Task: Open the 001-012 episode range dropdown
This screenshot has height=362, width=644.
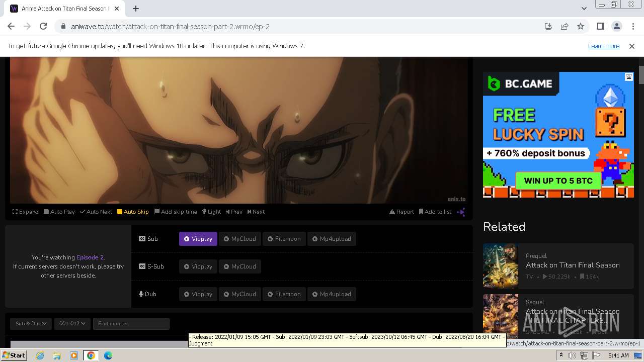Action: point(72,323)
